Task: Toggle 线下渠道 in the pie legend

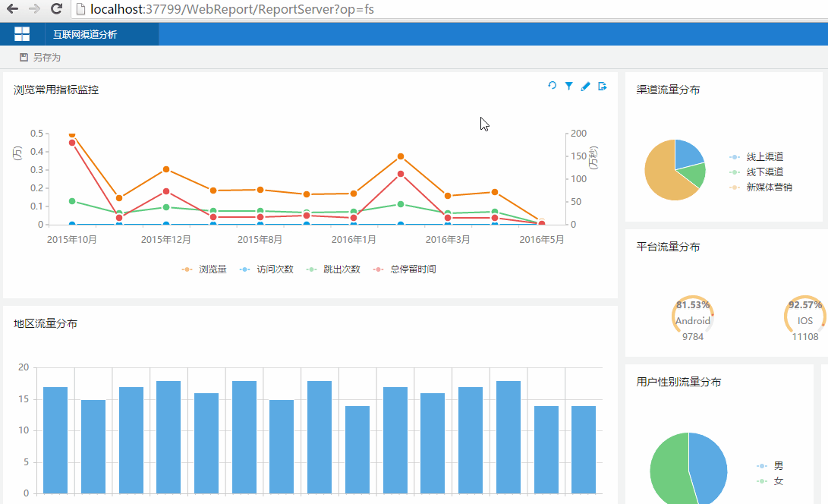Action: coord(756,172)
